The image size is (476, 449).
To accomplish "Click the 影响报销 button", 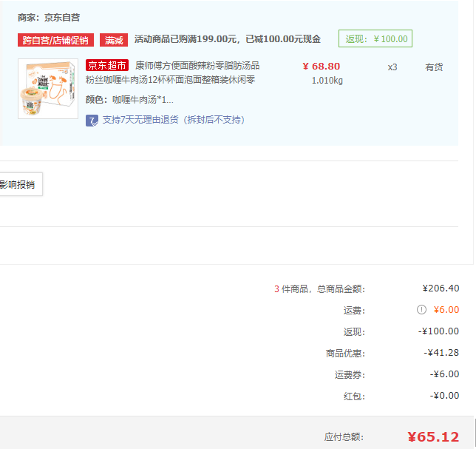I will click(19, 184).
